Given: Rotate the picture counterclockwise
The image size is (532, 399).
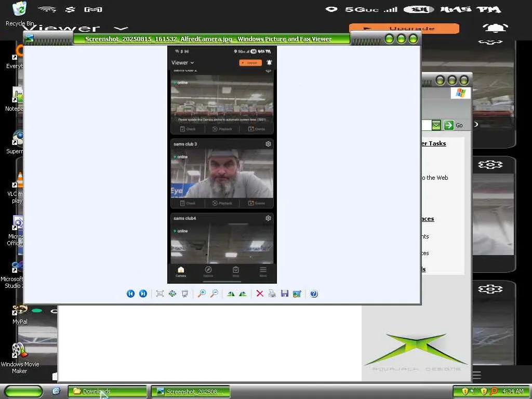Looking at the screenshot, I should coord(243,294).
